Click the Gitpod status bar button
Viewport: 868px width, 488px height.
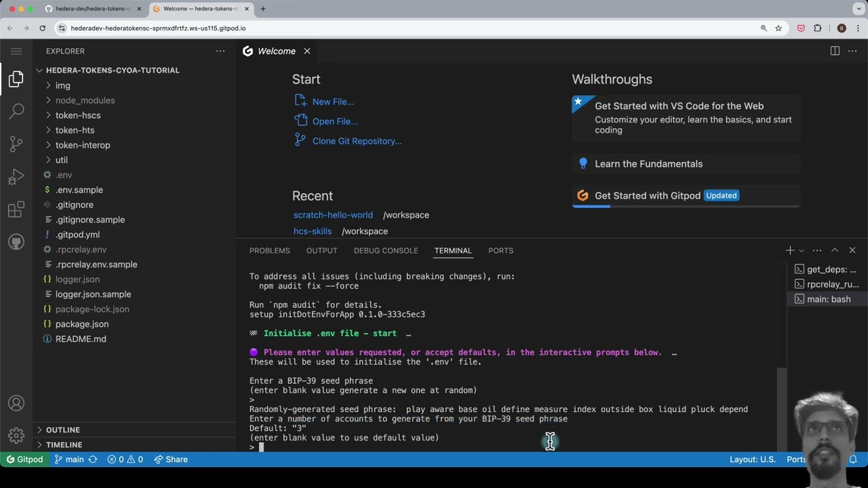click(x=24, y=459)
